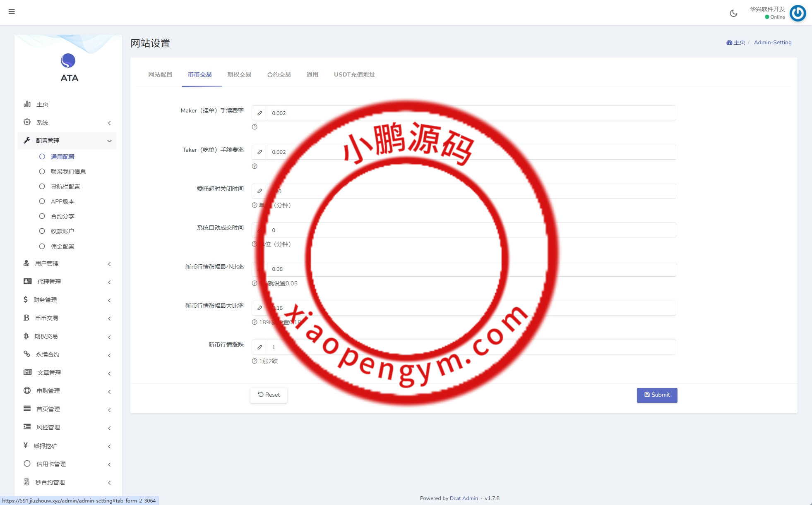Click the Taker fee rate input field

click(471, 152)
